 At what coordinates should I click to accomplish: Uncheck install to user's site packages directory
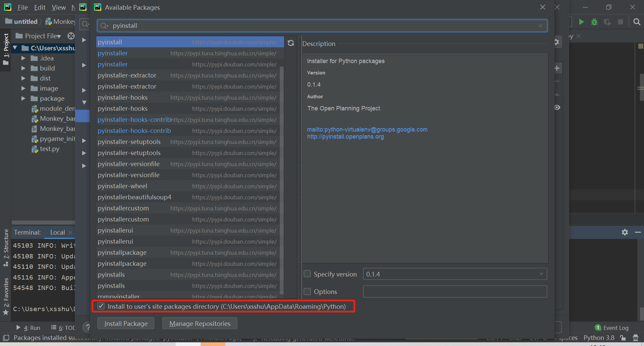point(101,306)
